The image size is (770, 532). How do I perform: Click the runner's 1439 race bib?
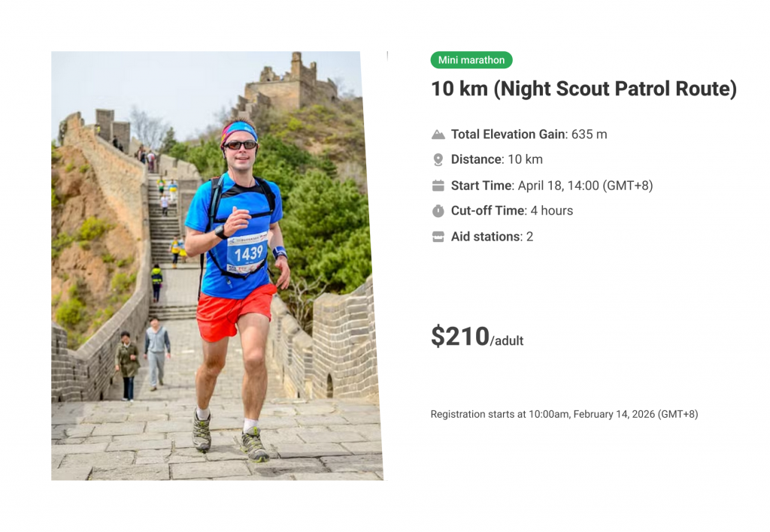tap(247, 253)
